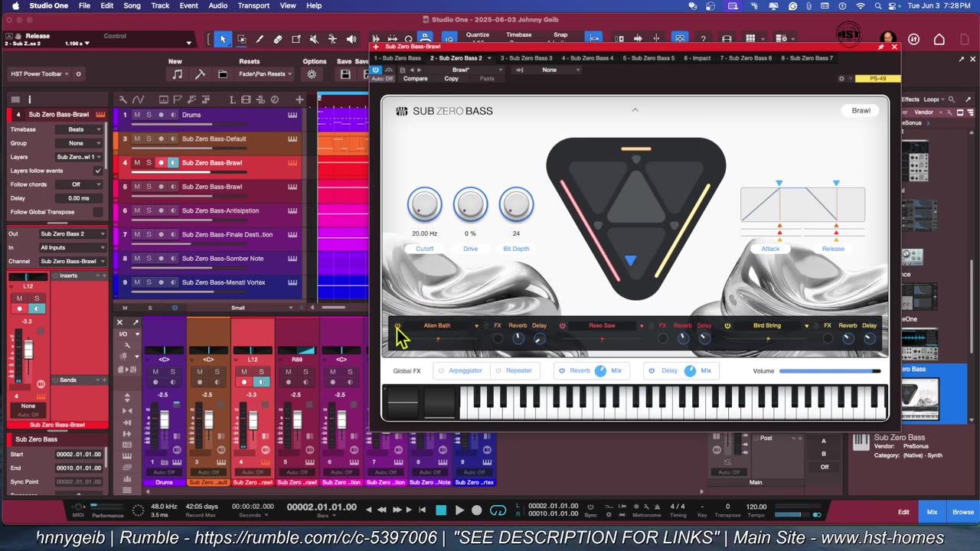Screen dimensions: 980x551
Task: Select the Eraser tool
Action: pyautogui.click(x=278, y=39)
